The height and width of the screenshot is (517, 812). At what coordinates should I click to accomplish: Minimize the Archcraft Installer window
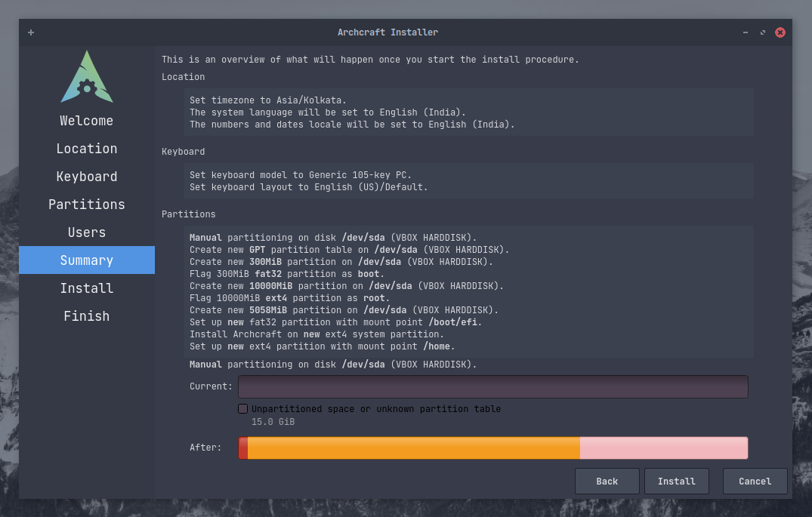746,32
